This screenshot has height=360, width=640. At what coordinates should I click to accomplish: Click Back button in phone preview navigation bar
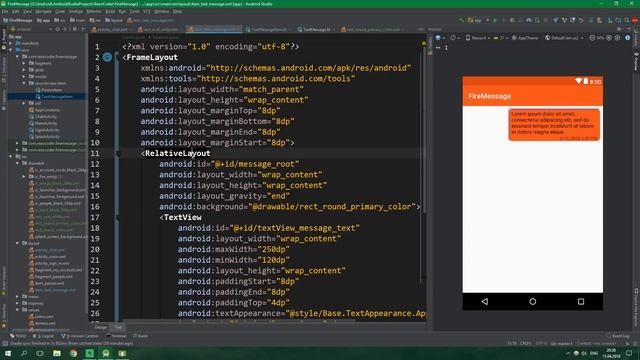click(484, 302)
